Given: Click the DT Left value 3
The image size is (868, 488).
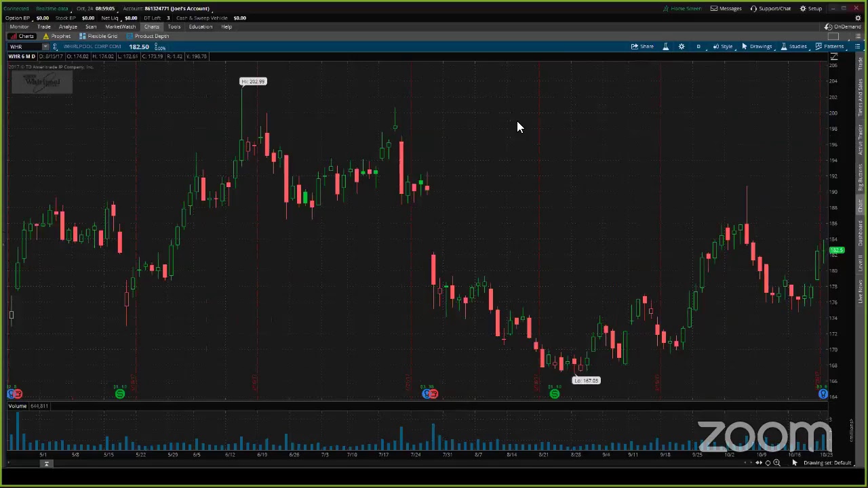Looking at the screenshot, I should (x=168, y=18).
